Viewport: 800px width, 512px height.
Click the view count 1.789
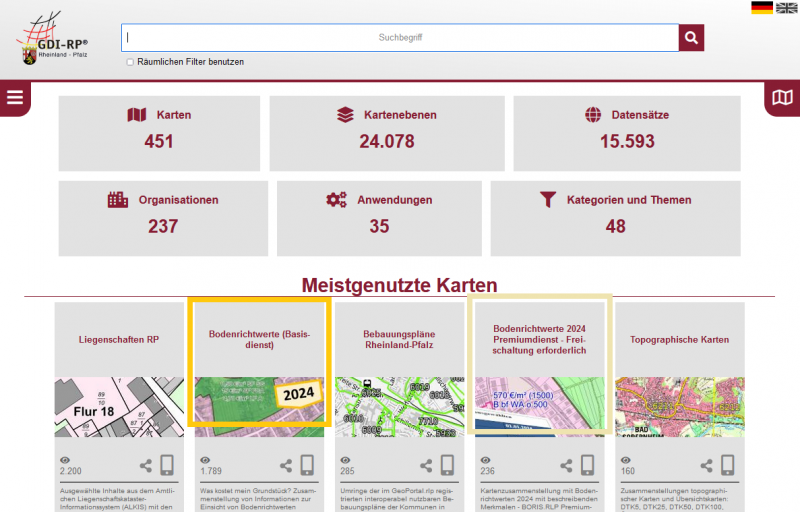pyautogui.click(x=211, y=471)
